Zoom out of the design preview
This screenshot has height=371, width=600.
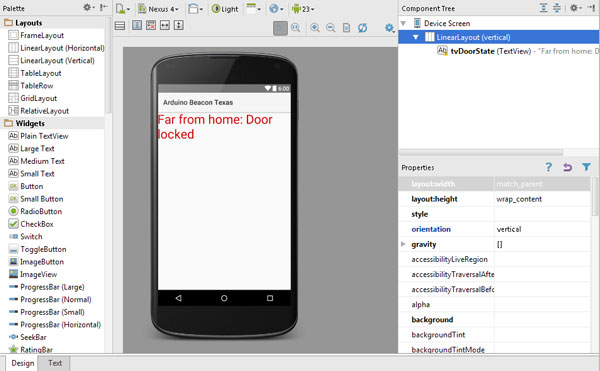(331, 28)
